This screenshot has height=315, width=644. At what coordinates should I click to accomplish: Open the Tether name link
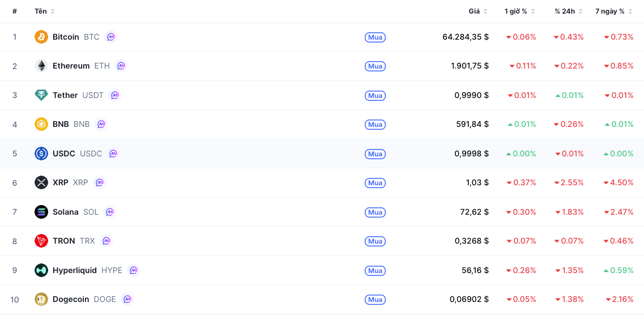[65, 95]
